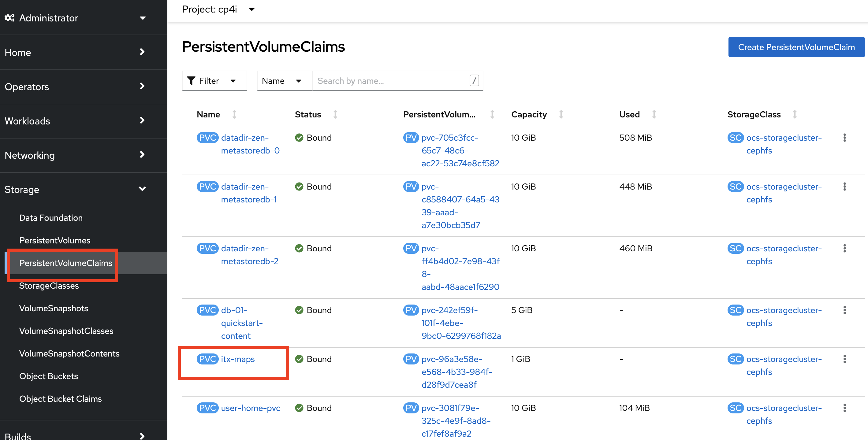Expand the Workloads navigation section
Screen dimensions: 868x440
tap(76, 121)
